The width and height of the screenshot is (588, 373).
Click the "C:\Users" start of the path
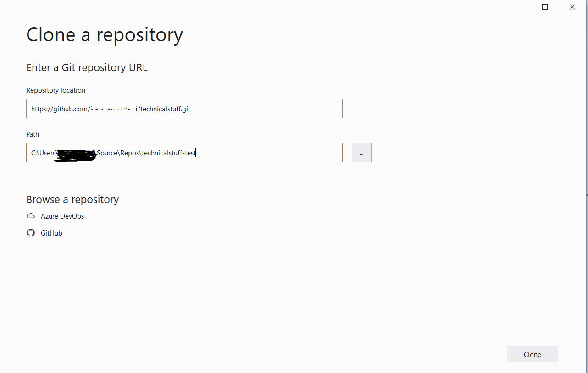tap(43, 153)
